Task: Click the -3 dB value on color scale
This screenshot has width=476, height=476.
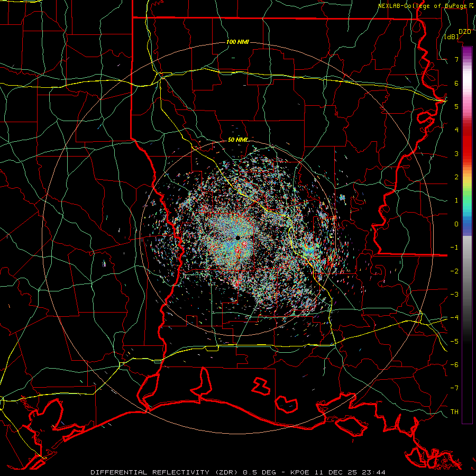Action: [x=454, y=295]
